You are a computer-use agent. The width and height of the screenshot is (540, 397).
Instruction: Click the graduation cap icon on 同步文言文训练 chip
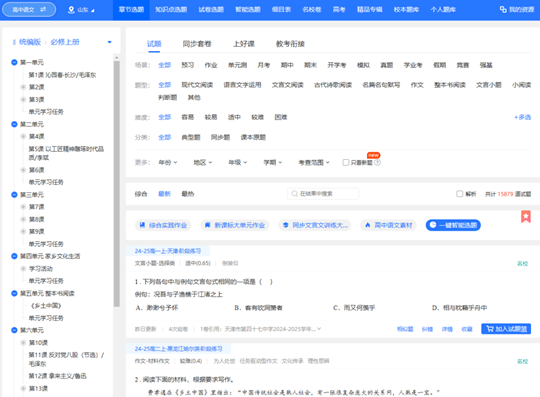(x=285, y=225)
